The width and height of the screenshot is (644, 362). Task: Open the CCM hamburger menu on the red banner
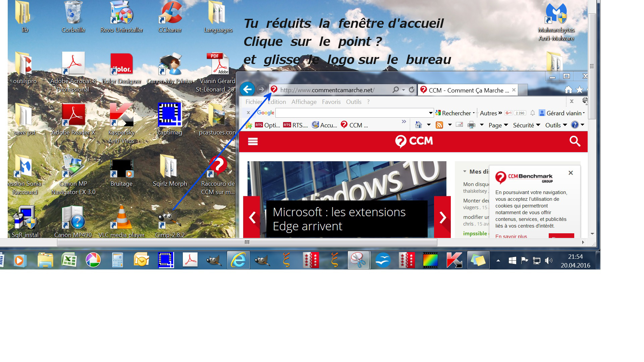pyautogui.click(x=253, y=142)
